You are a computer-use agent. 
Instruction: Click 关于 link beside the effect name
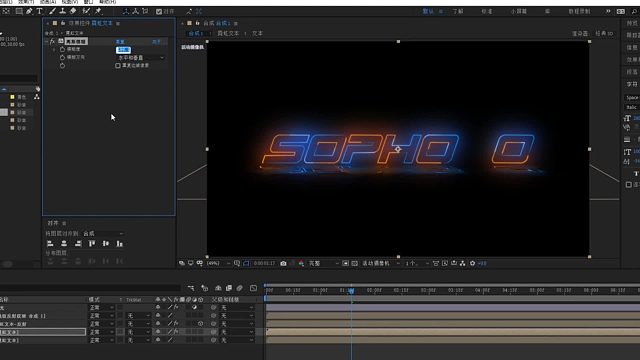click(156, 42)
